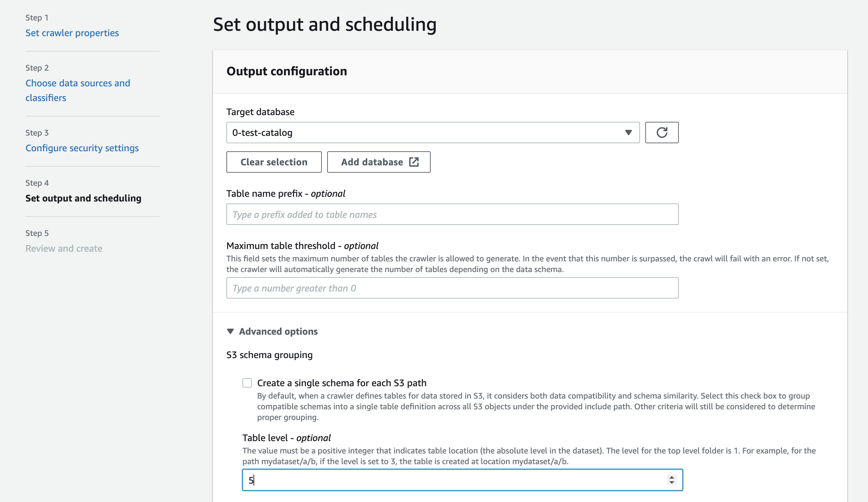
Task: Click the Add database button
Action: click(x=379, y=162)
